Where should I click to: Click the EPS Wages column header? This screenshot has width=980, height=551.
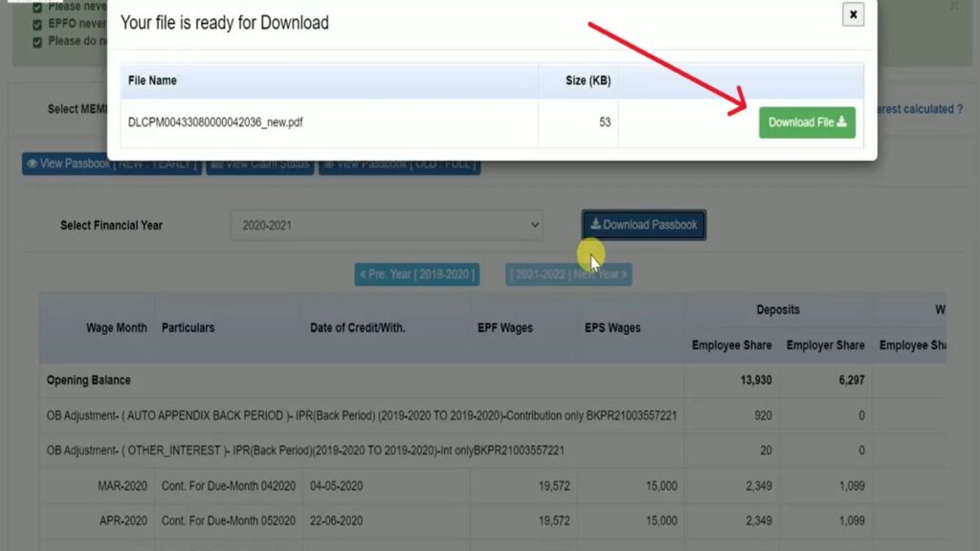(x=612, y=328)
